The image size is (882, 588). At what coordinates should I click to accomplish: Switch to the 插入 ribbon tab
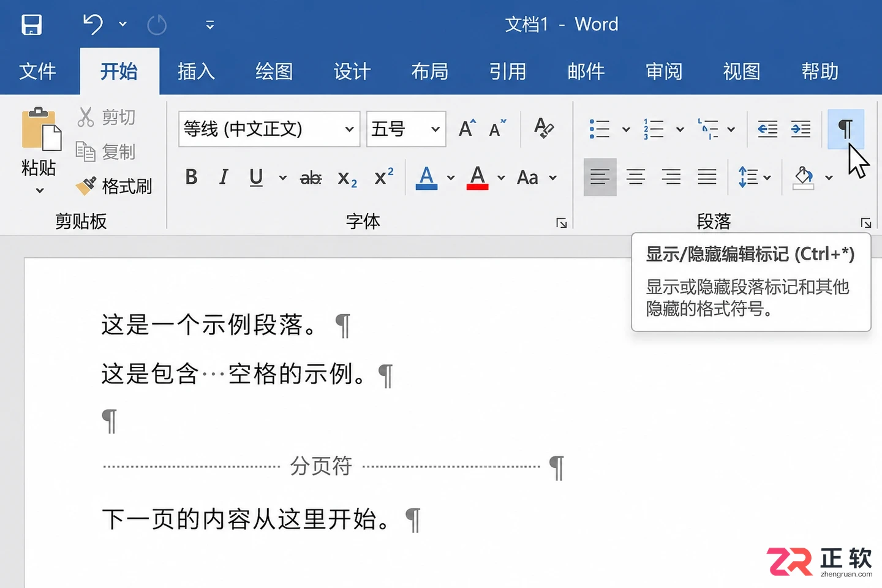tap(197, 72)
